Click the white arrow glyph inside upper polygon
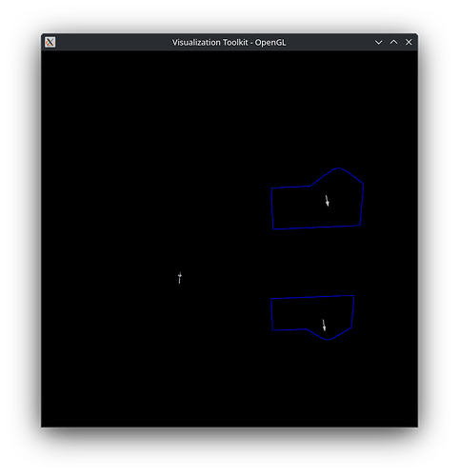Viewport: 459px width, 476px height. point(327,201)
